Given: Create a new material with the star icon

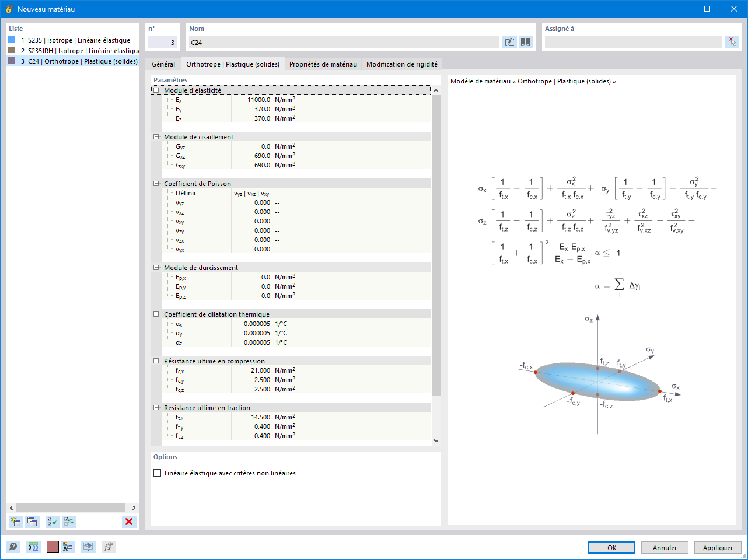Looking at the screenshot, I should [16, 521].
